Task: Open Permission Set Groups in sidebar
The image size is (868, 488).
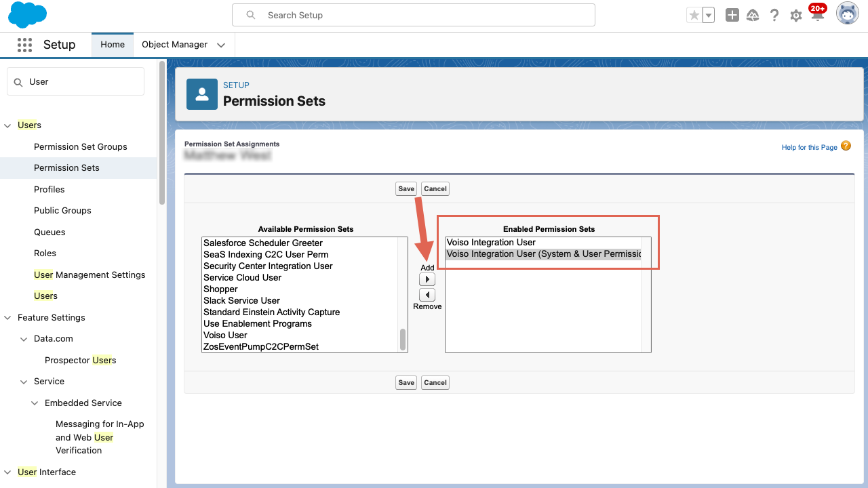Action: [x=81, y=146]
